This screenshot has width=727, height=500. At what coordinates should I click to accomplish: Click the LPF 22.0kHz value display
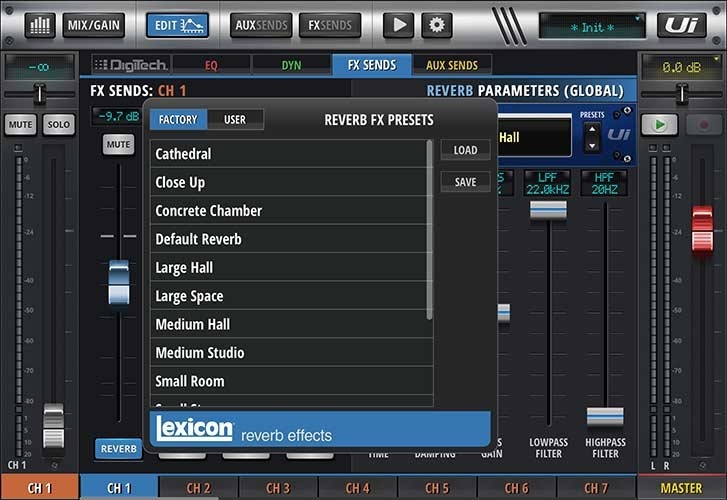(548, 183)
